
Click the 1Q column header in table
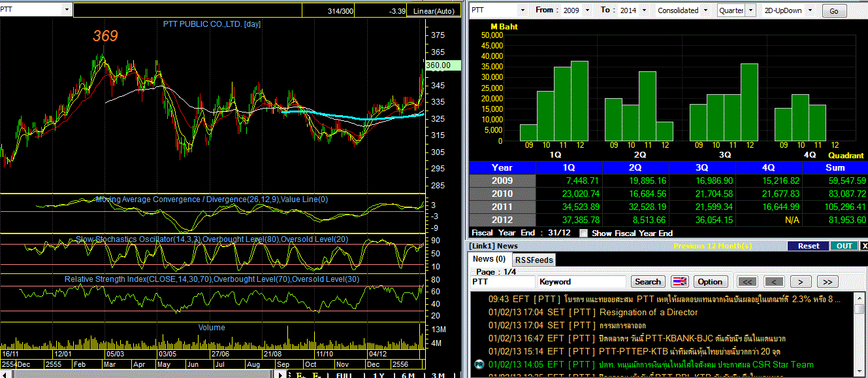(x=569, y=167)
